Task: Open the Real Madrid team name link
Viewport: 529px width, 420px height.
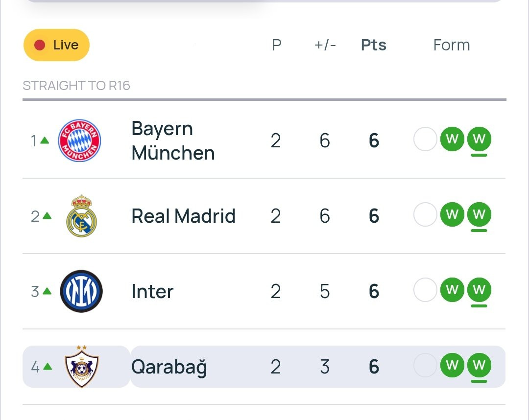Action: [x=183, y=216]
